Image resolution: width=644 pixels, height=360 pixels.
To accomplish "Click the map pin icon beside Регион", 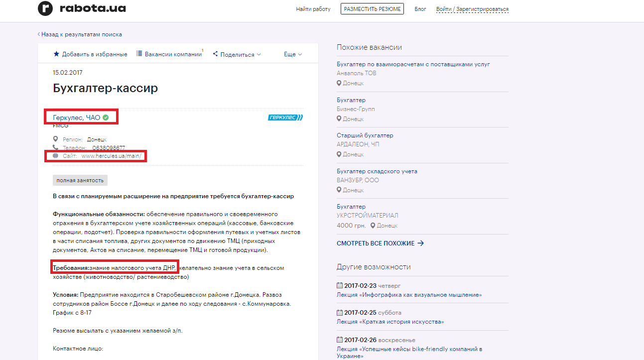I will [56, 139].
